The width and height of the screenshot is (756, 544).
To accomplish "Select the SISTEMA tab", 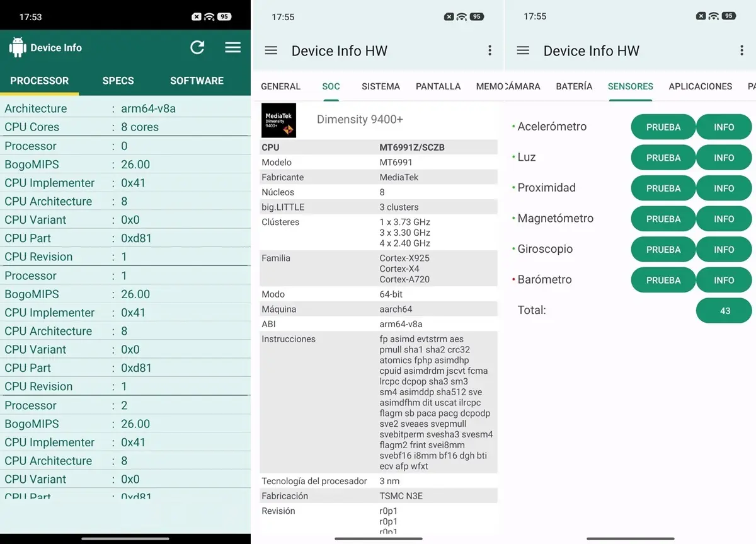I will point(381,86).
